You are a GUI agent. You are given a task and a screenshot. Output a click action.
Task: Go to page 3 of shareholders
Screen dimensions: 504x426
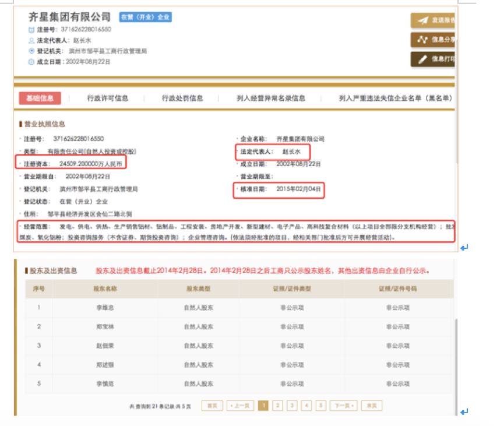[x=292, y=406]
